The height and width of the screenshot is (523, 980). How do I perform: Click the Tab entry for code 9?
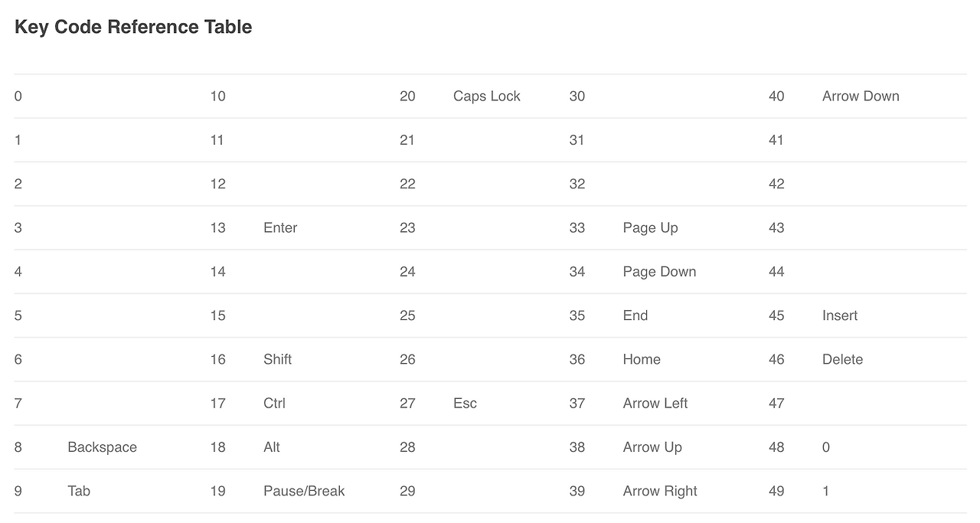click(79, 491)
